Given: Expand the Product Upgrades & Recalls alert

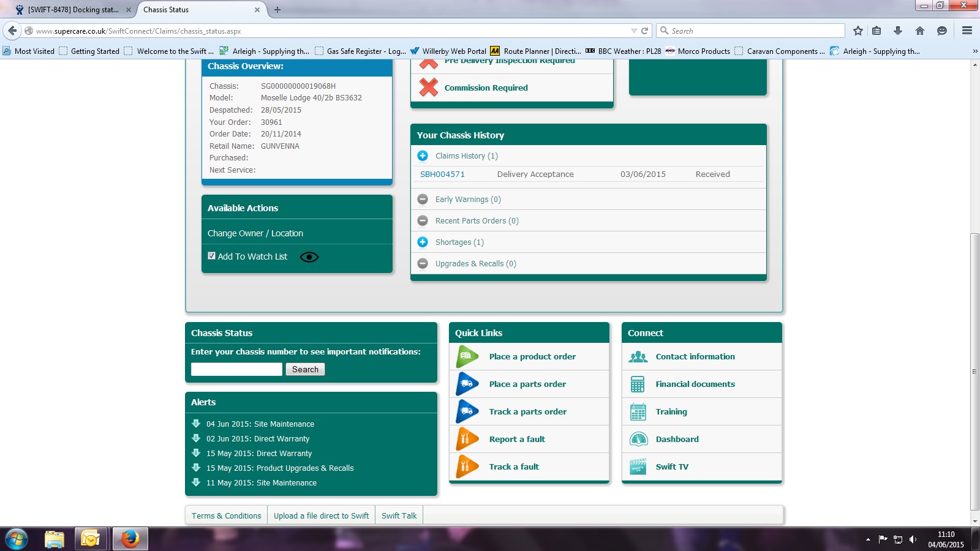Looking at the screenshot, I should click(196, 468).
